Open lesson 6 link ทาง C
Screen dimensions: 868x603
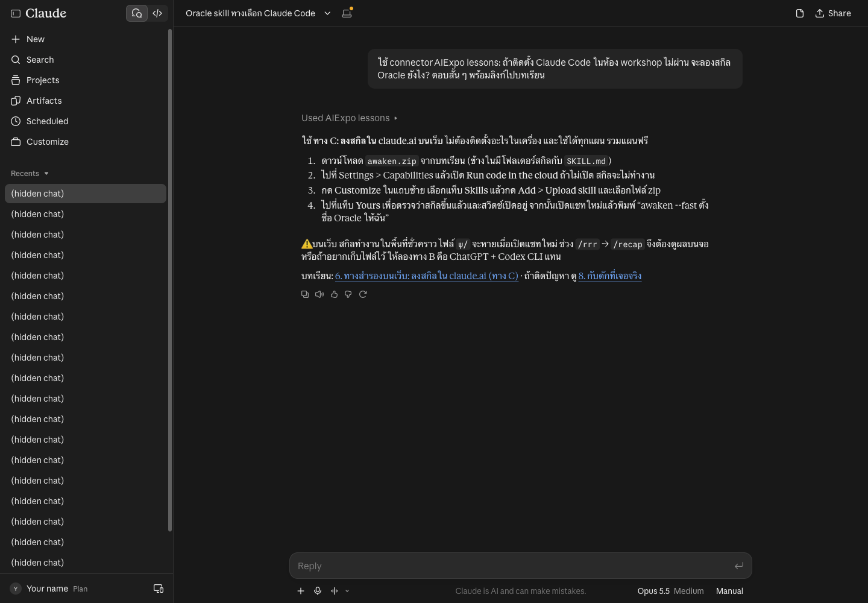(427, 276)
